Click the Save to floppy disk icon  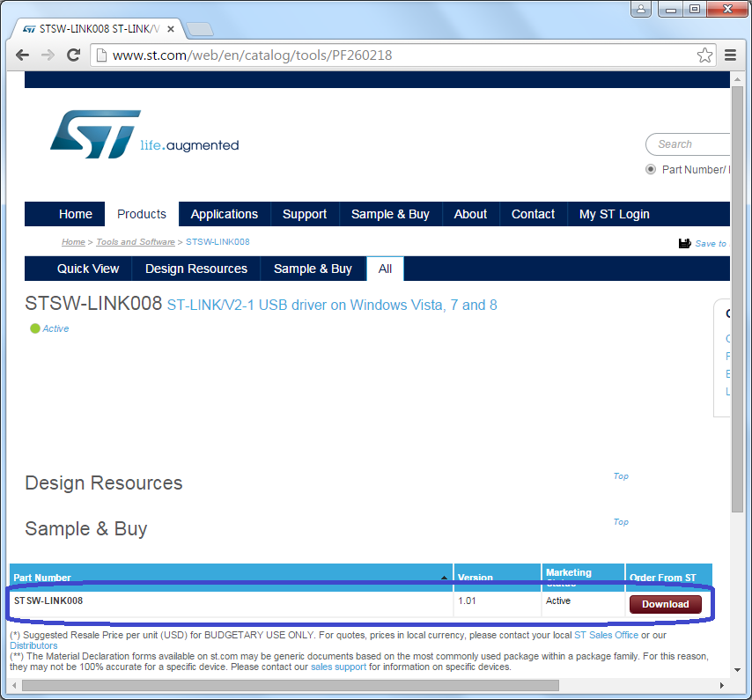(685, 244)
